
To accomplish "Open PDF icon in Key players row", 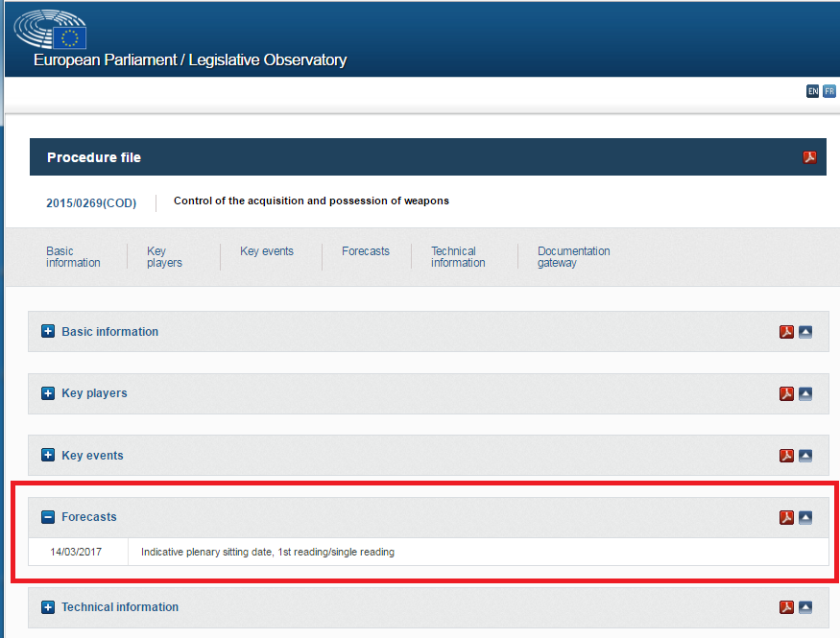I will [x=786, y=393].
